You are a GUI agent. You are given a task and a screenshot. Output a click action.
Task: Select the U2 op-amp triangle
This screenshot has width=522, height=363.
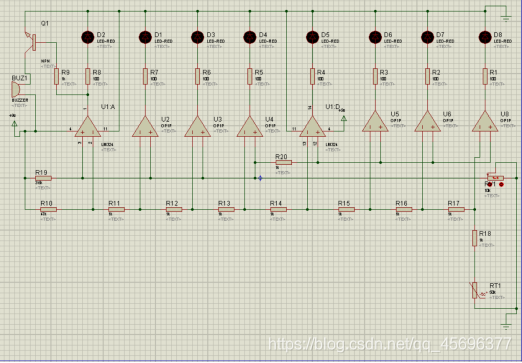145,127
